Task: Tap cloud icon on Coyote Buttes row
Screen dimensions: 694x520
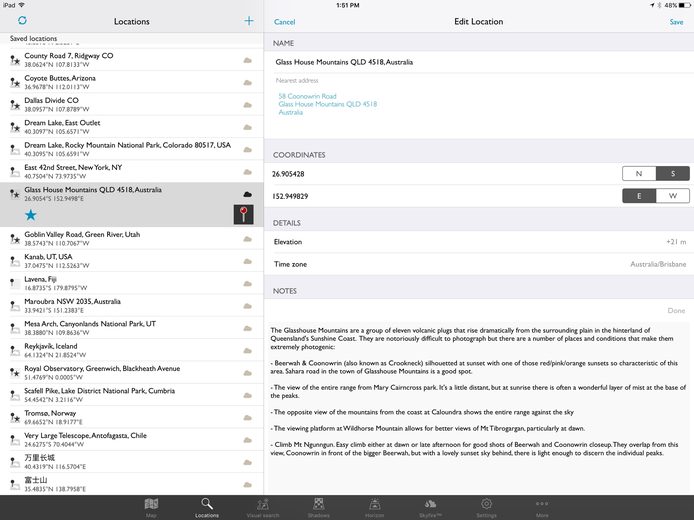Action: pyautogui.click(x=247, y=83)
